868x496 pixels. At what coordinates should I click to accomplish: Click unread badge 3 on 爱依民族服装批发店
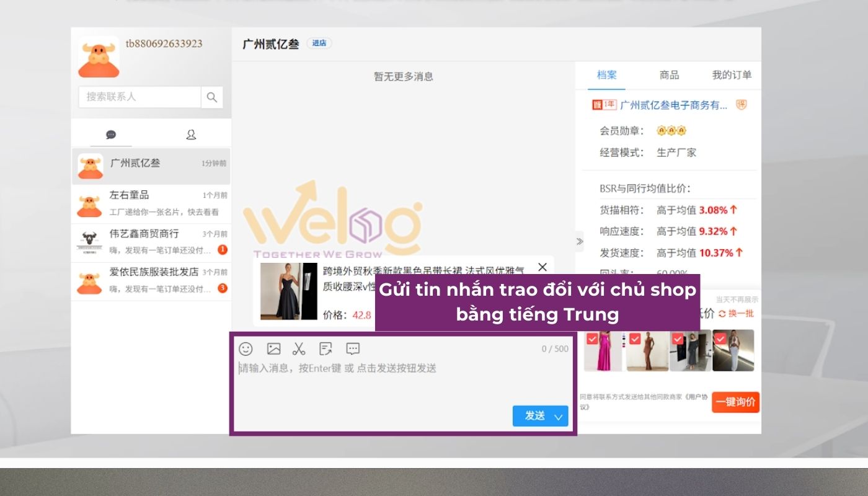pyautogui.click(x=223, y=288)
